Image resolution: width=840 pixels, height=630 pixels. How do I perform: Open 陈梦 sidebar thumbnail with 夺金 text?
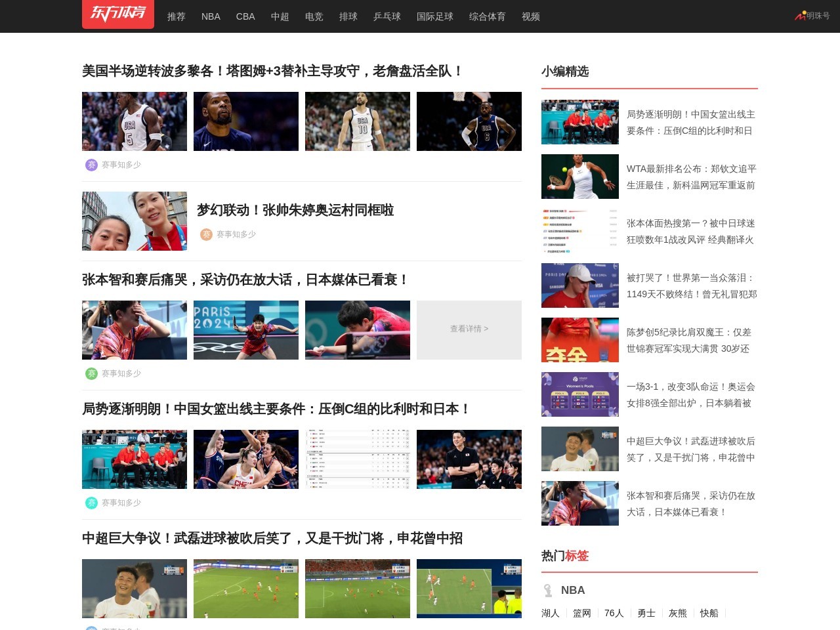click(579, 340)
